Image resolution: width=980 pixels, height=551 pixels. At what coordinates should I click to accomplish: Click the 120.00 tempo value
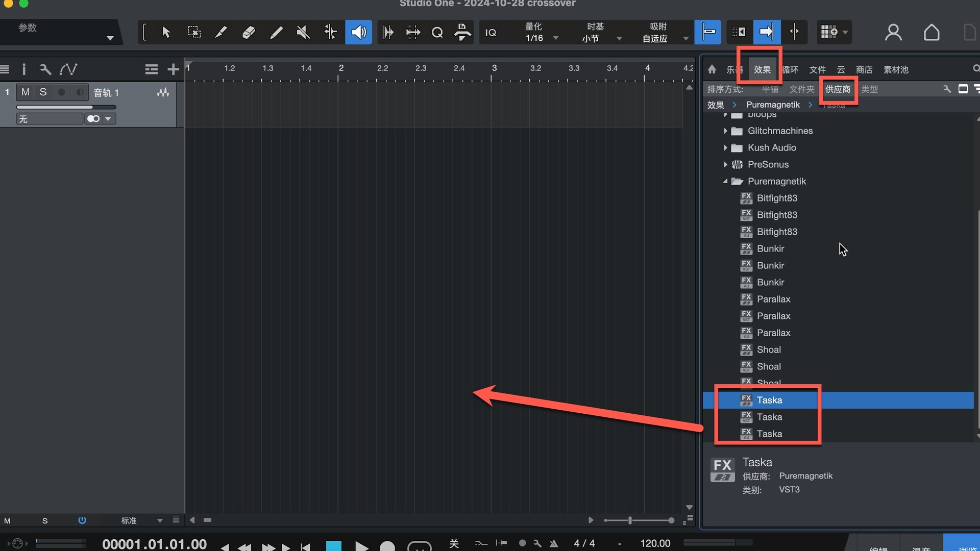tap(655, 543)
